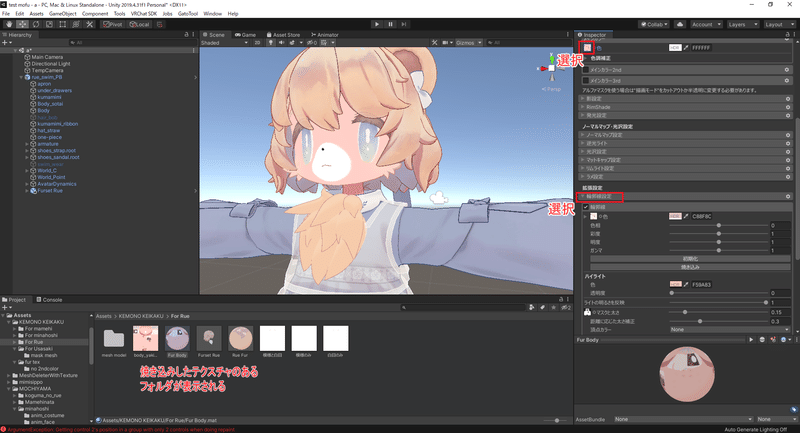Open the VRChat SDK menu
800x433 pixels.
[x=144, y=14]
